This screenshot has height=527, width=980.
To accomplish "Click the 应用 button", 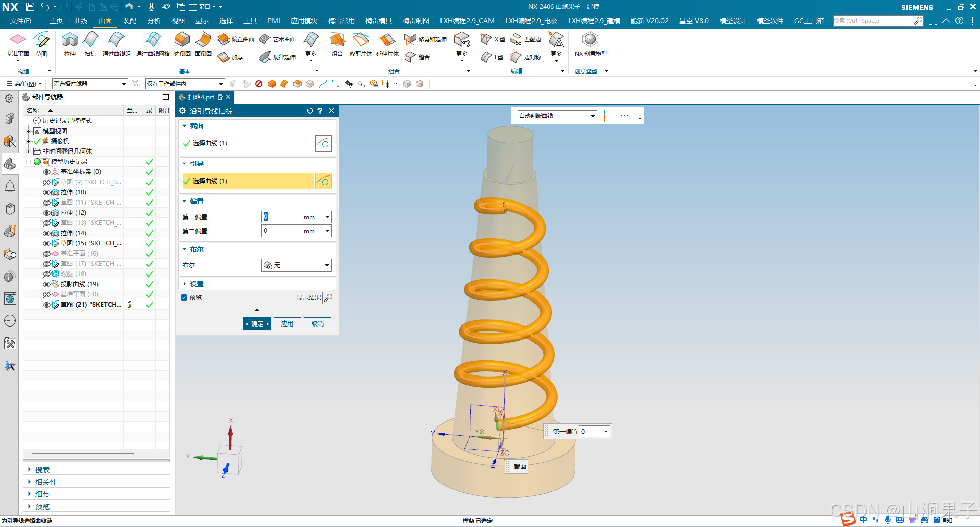I will tap(287, 324).
